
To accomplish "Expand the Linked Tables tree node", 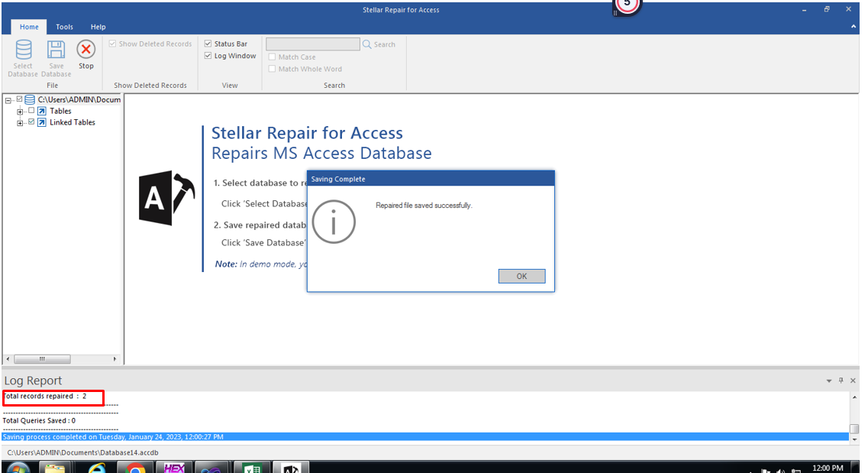I will [20, 123].
